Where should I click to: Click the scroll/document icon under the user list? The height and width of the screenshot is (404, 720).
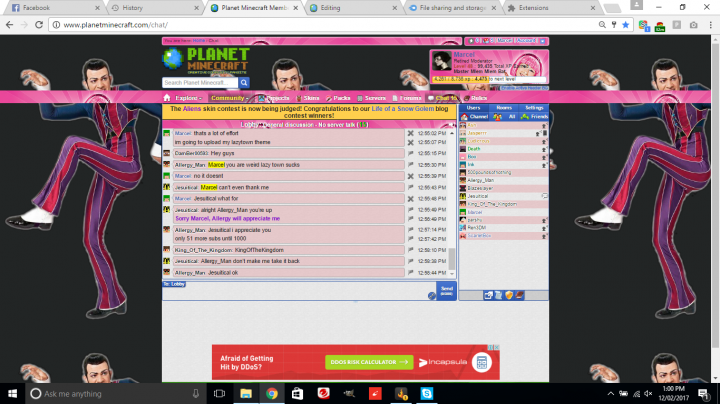tap(498, 296)
